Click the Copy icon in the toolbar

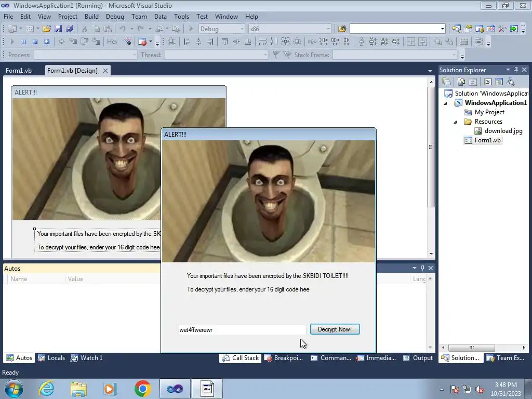coord(96,29)
